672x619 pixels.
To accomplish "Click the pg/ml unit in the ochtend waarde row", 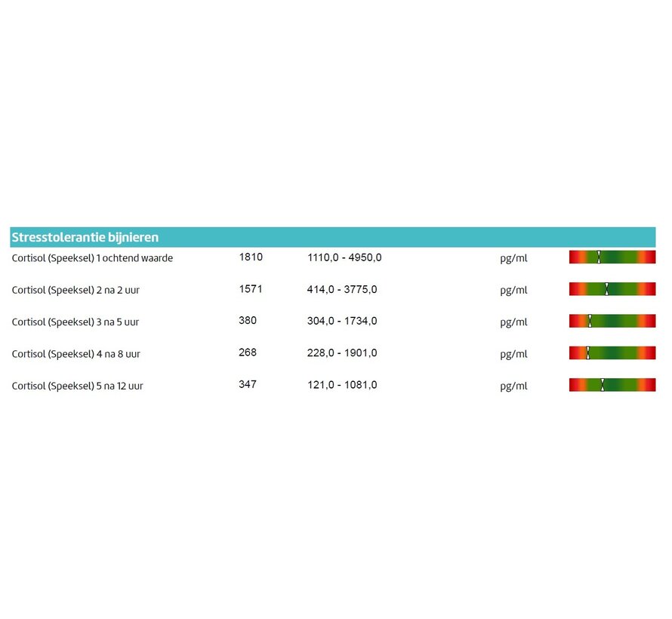I will pos(513,258).
